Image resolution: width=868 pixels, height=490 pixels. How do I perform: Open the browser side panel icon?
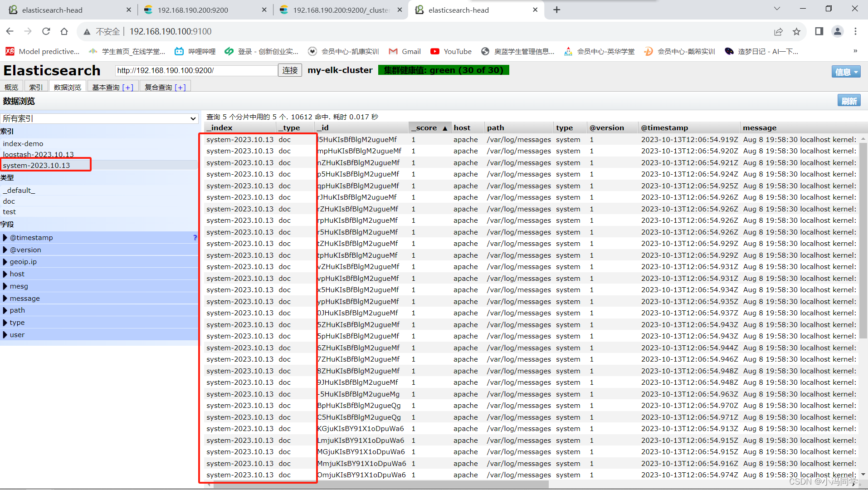(819, 31)
